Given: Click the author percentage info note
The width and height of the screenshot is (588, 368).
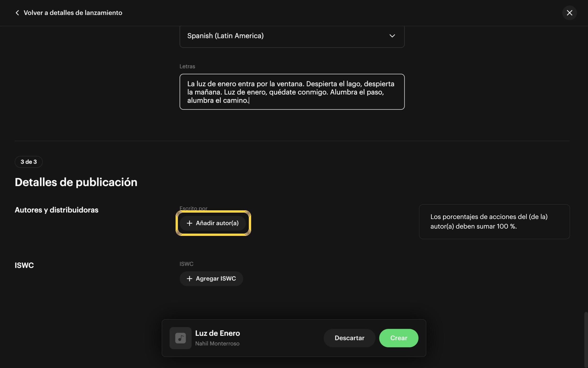Looking at the screenshot, I should click(494, 222).
